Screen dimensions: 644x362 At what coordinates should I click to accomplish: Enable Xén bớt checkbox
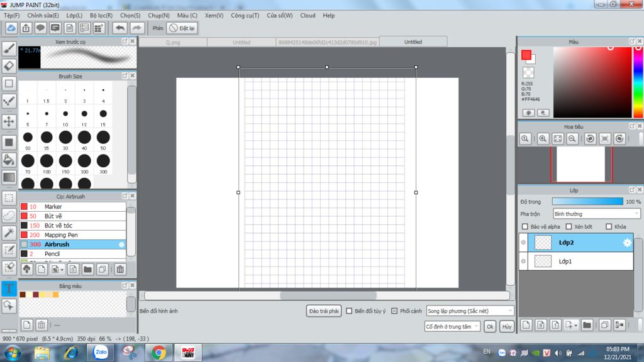(569, 226)
